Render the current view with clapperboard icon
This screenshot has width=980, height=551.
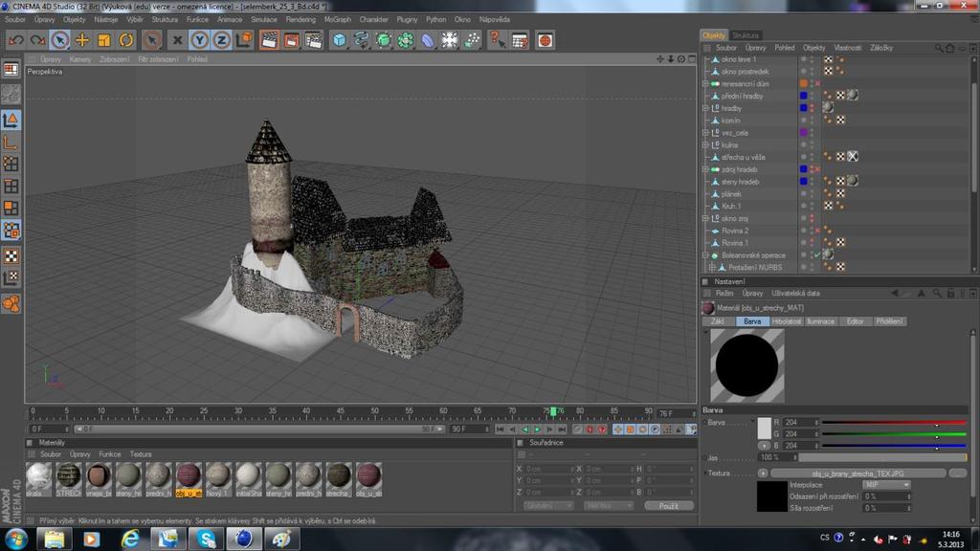(269, 40)
